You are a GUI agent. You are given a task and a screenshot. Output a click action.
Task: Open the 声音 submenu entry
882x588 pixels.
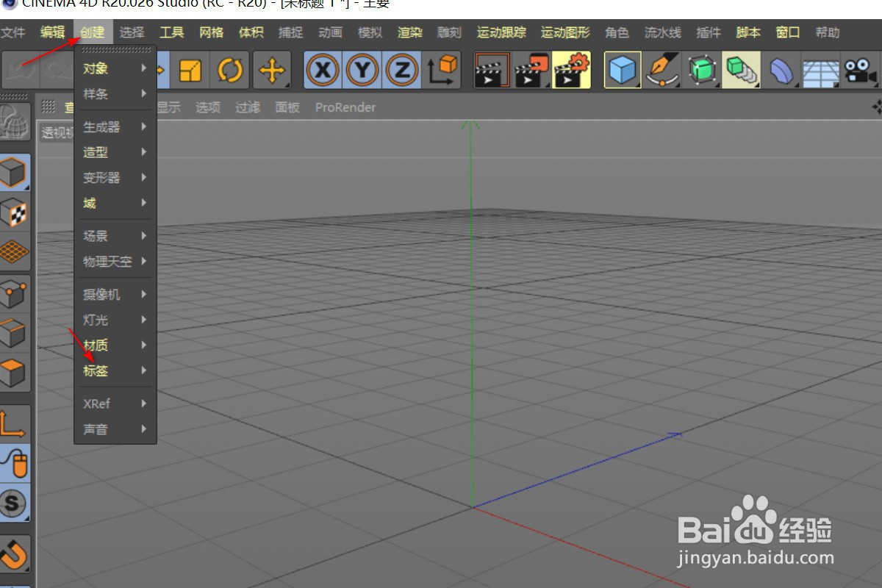pyautogui.click(x=115, y=429)
